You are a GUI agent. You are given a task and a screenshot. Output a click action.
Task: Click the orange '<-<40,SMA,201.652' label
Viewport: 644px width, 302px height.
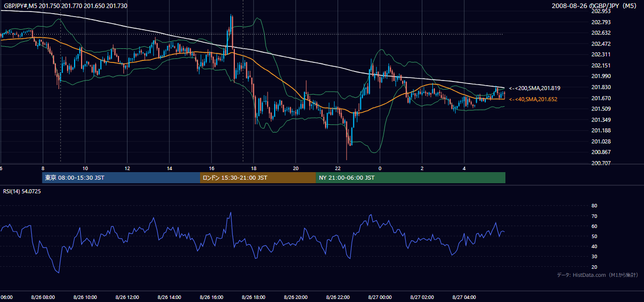point(533,99)
